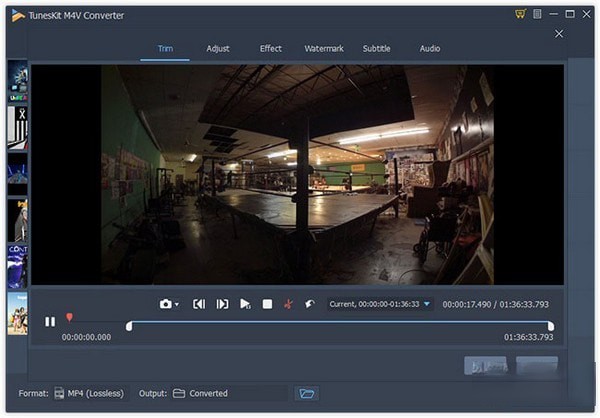The width and height of the screenshot is (600, 418).
Task: Open the MP4 (Lossless) format selector
Action: pyautogui.click(x=89, y=393)
